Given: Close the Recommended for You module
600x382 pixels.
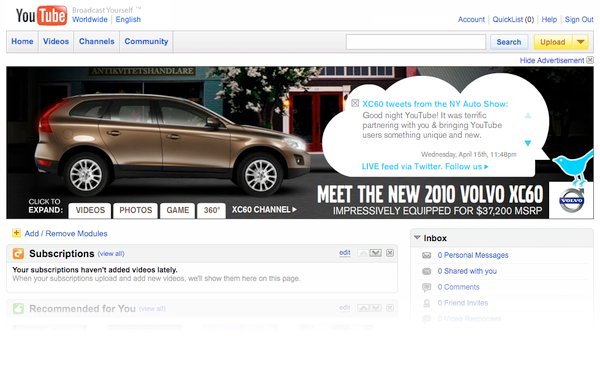Looking at the screenshot, I should click(x=390, y=308).
